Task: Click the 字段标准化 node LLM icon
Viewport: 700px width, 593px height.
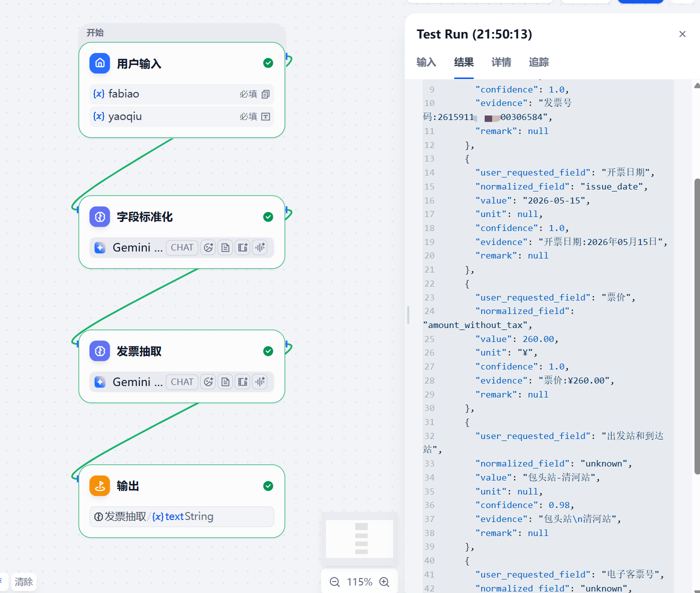Action: pos(100,216)
